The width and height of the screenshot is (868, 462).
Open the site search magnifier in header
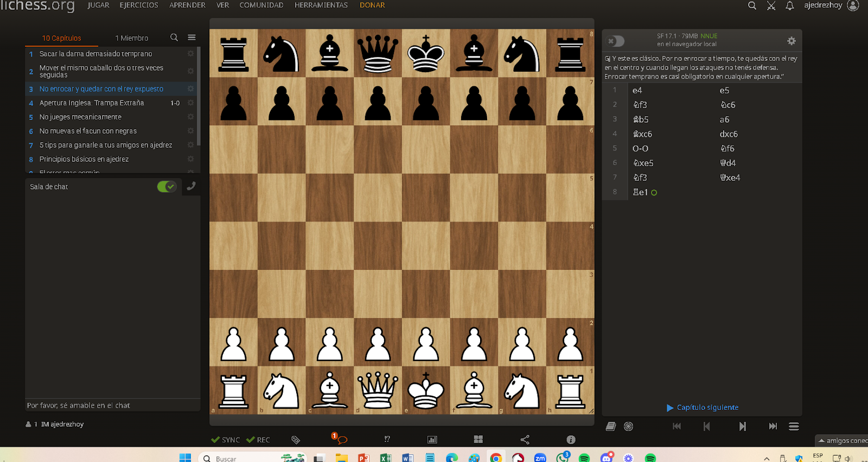[x=752, y=5]
